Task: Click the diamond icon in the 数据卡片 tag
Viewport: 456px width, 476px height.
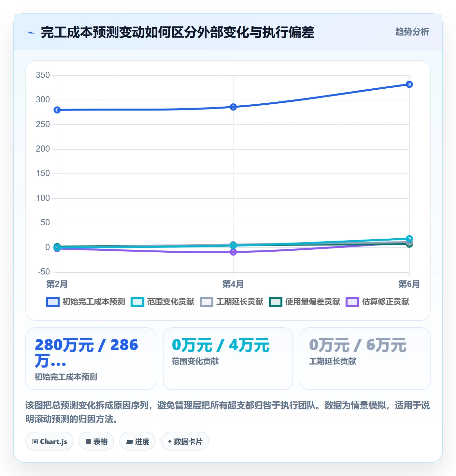Action: tap(170, 441)
